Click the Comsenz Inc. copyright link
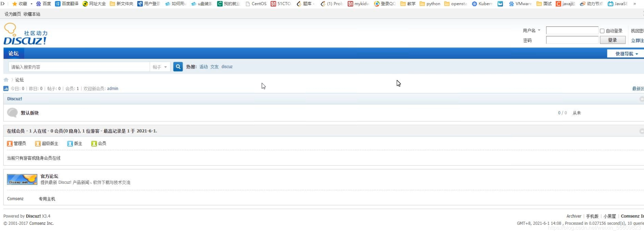This screenshot has height=234, width=644. [x=41, y=223]
